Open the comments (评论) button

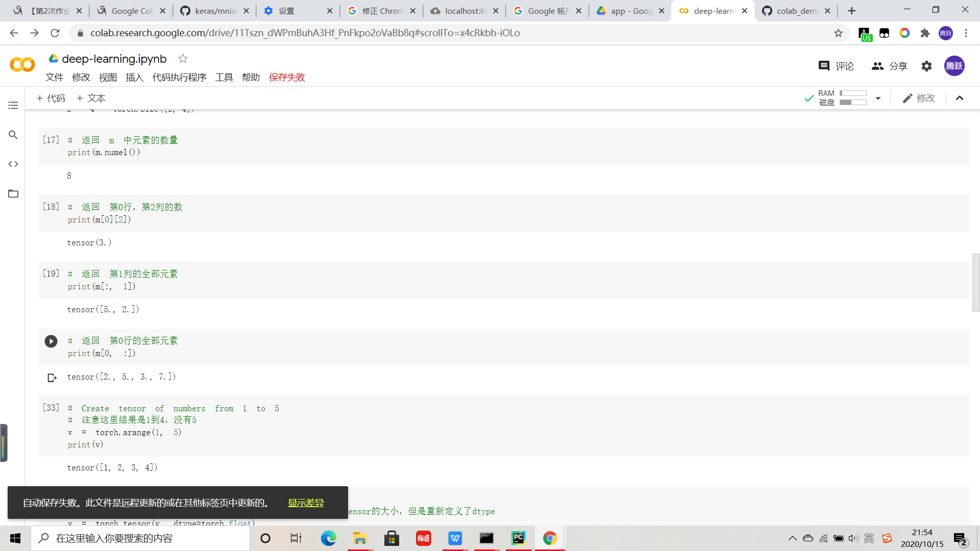click(836, 66)
